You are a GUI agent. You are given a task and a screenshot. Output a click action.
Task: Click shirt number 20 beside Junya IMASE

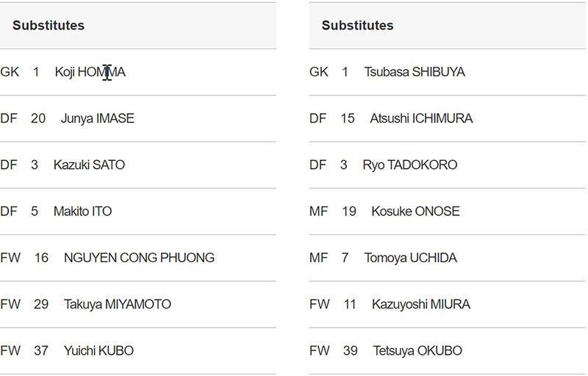pyautogui.click(x=38, y=118)
